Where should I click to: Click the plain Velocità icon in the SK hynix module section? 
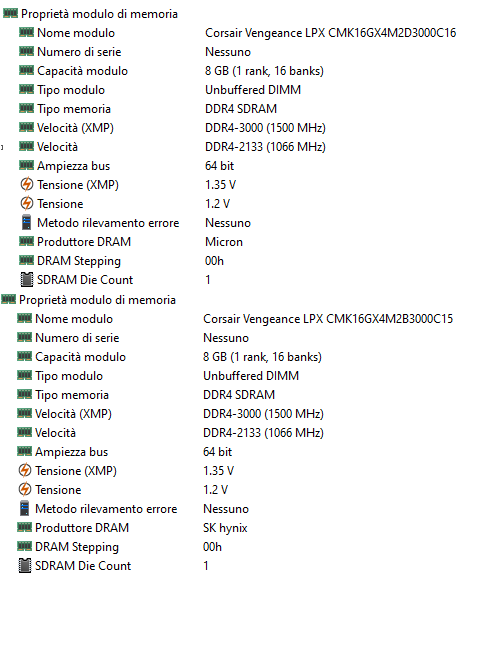24,432
